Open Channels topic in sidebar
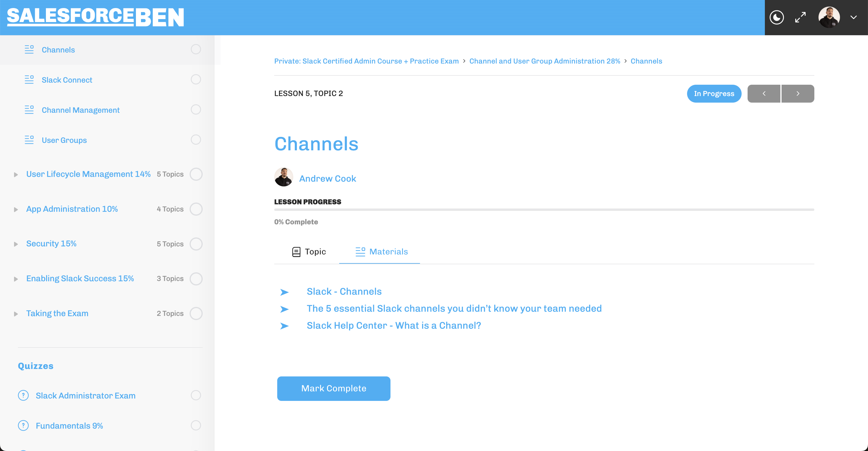 coord(58,50)
